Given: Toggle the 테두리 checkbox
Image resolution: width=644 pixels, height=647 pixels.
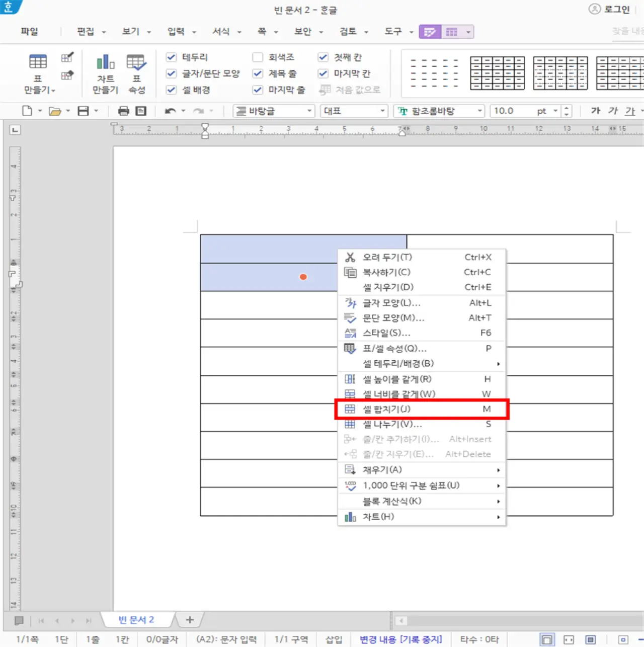Looking at the screenshot, I should click(x=171, y=57).
